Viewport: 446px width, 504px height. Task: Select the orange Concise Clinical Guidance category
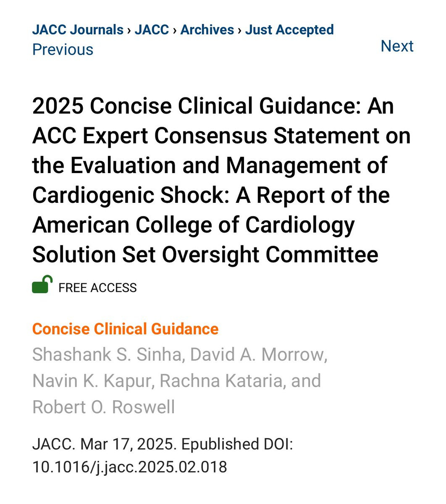tap(125, 329)
